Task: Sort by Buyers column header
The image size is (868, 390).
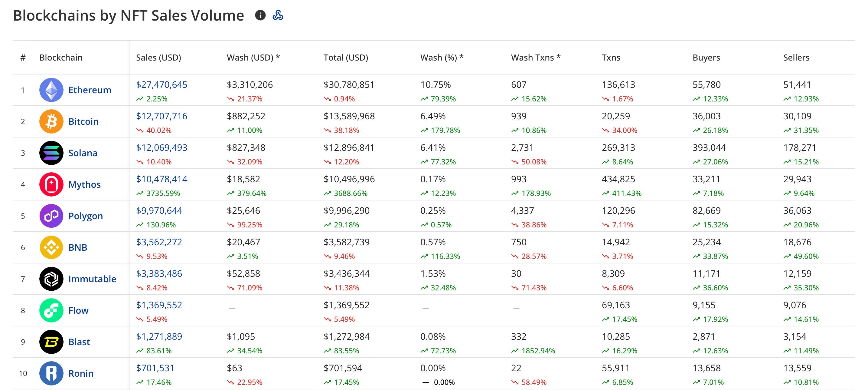Action: coord(706,58)
